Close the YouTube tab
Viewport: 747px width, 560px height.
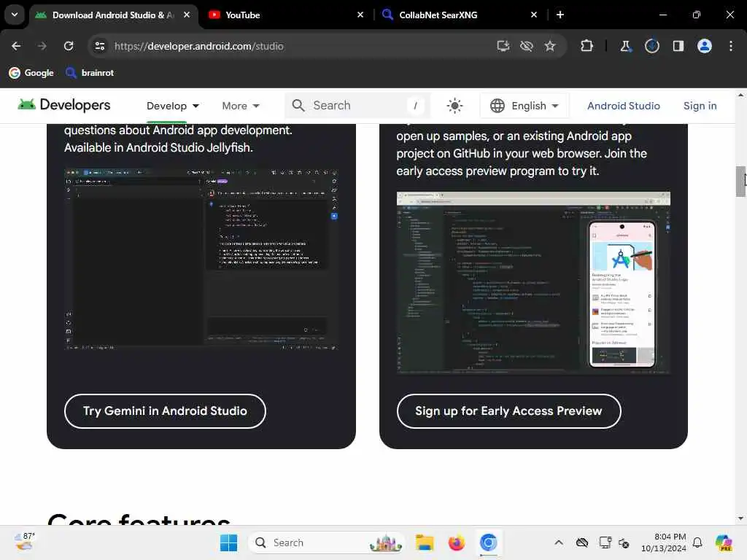point(360,15)
